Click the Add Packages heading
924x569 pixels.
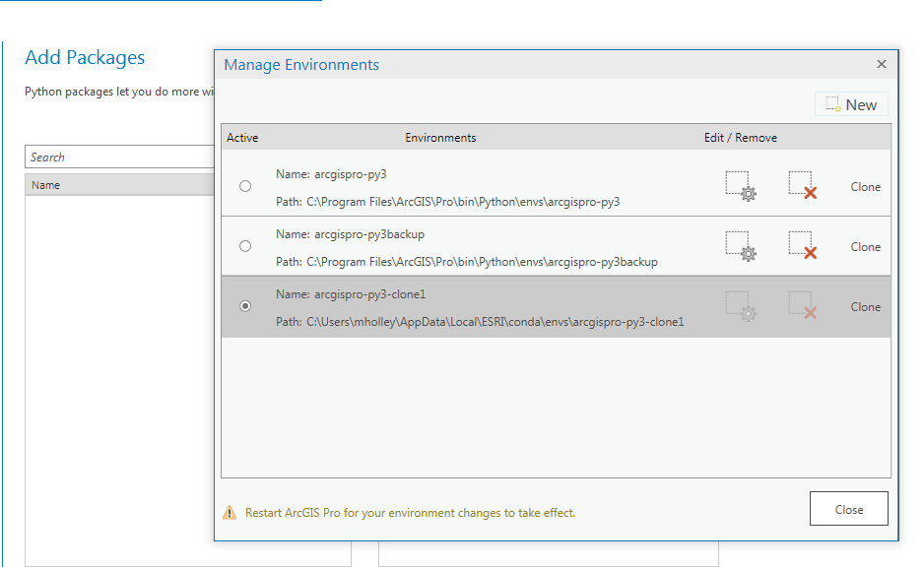(85, 58)
